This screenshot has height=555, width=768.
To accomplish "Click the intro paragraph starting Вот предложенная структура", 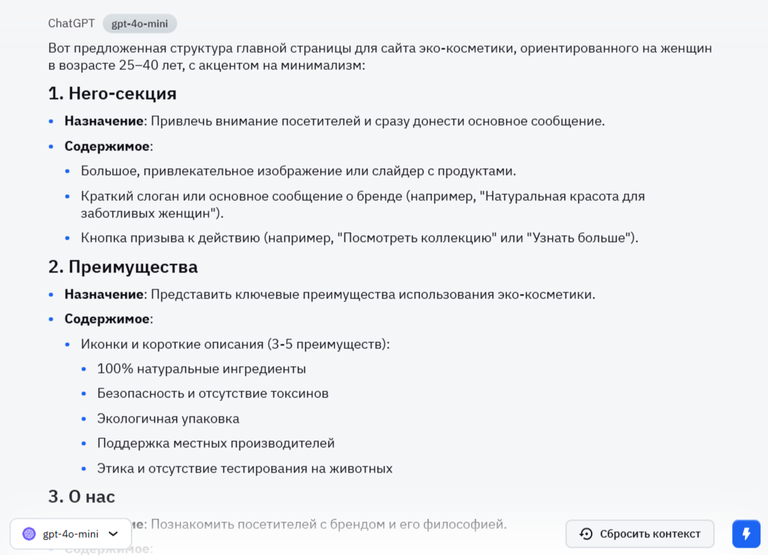I will coord(380,56).
